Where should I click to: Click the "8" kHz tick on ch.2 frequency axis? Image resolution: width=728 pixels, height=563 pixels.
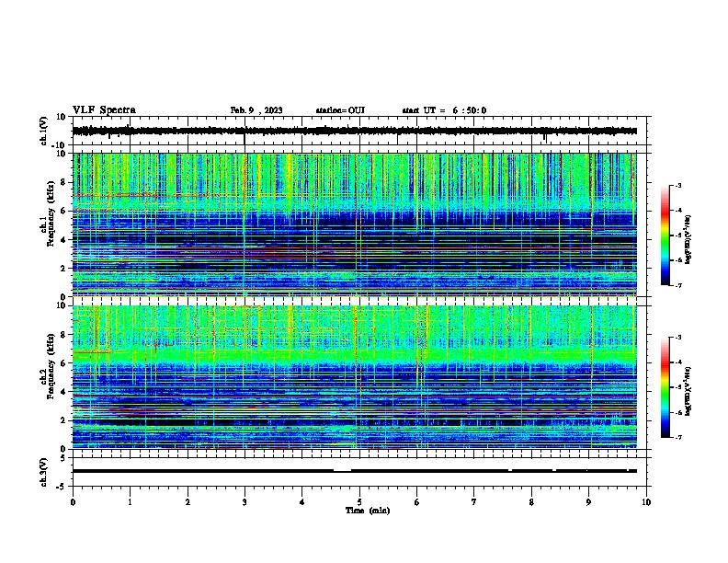64,335
